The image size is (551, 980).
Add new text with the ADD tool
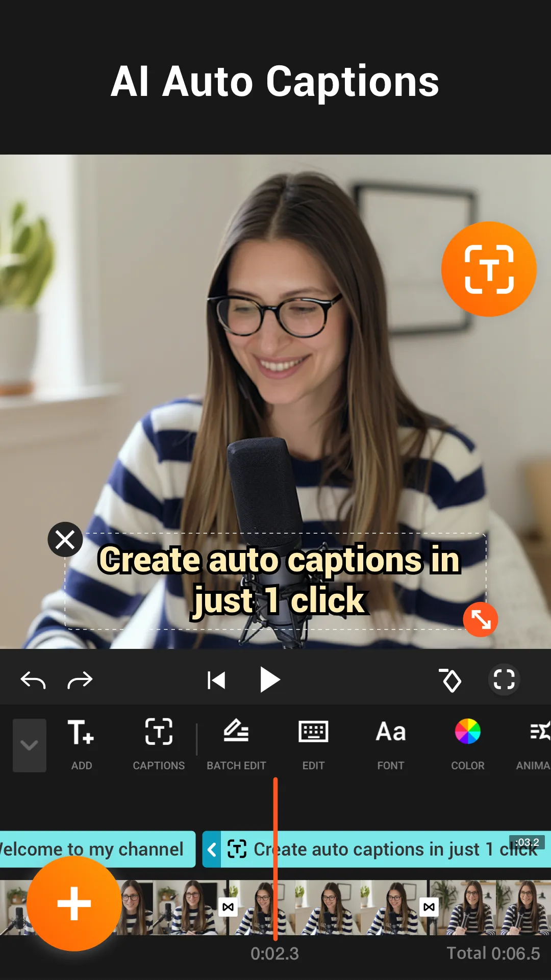click(x=81, y=744)
